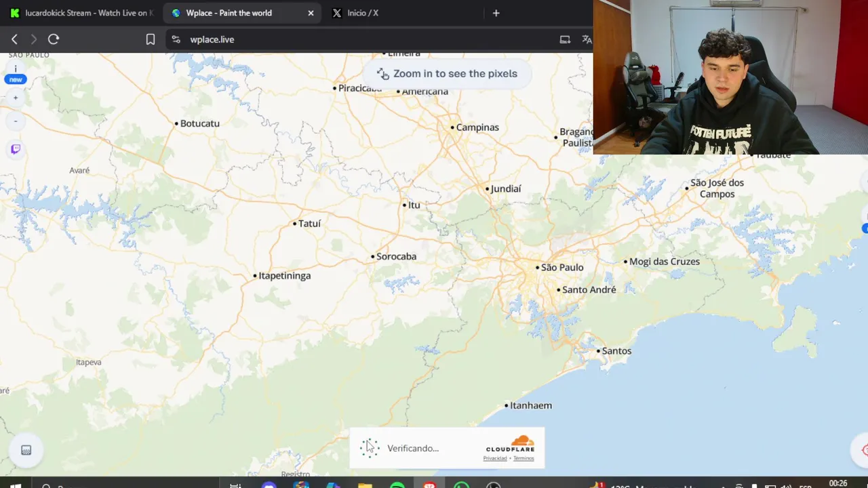
Task: Open the translate page icon
Action: pyautogui.click(x=587, y=39)
